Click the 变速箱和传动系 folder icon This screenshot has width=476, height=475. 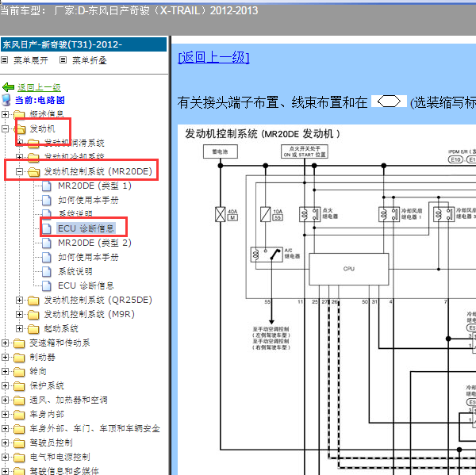tap(19, 343)
